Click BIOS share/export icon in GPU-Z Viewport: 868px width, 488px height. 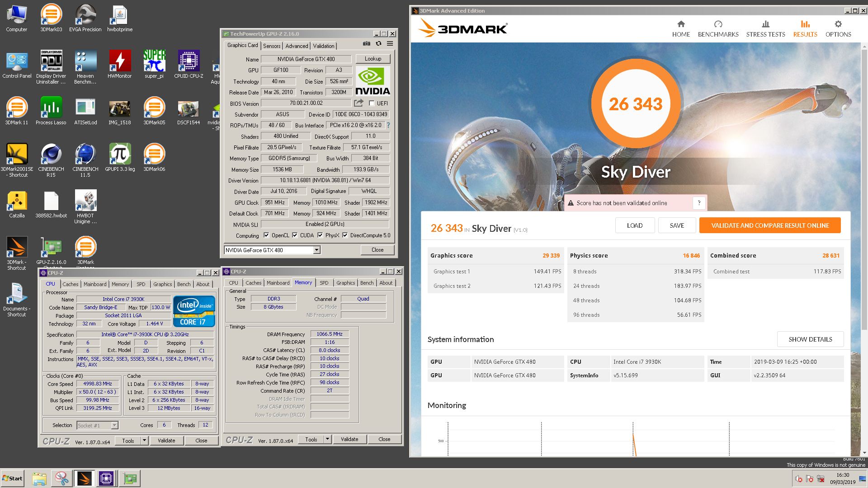pyautogui.click(x=359, y=103)
